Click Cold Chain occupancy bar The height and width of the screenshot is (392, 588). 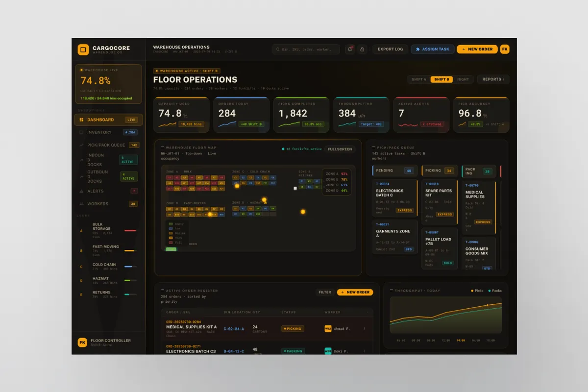click(130, 267)
